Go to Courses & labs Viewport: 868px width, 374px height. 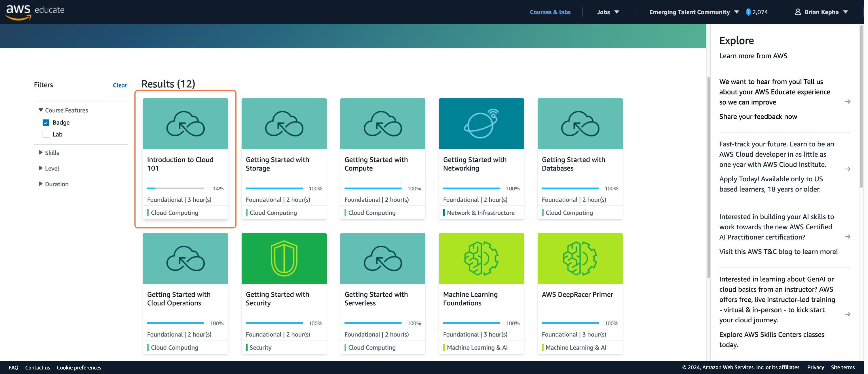click(x=550, y=12)
